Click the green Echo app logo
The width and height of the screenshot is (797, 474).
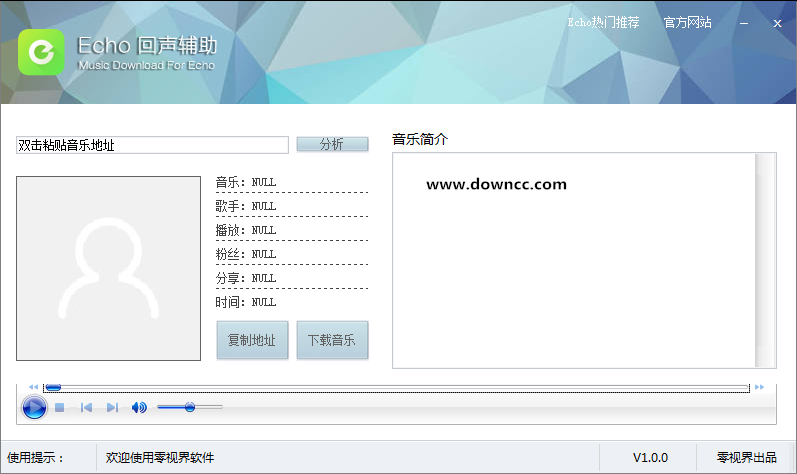click(41, 52)
